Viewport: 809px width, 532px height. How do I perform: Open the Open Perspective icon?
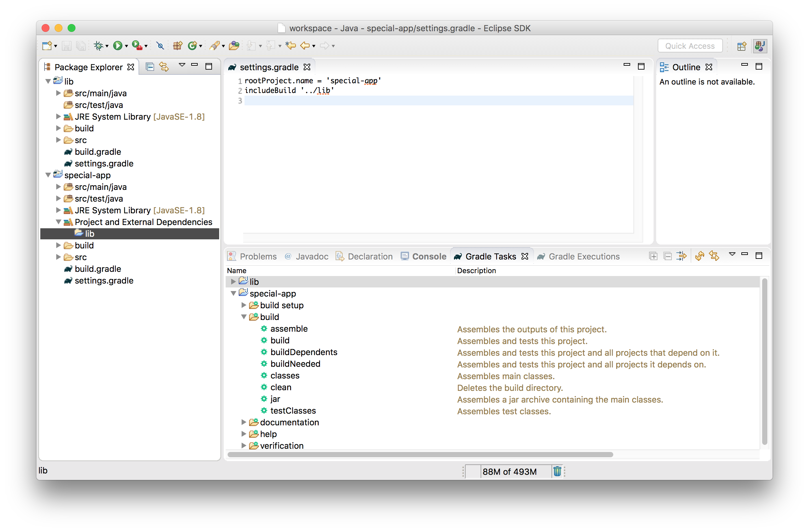(741, 46)
